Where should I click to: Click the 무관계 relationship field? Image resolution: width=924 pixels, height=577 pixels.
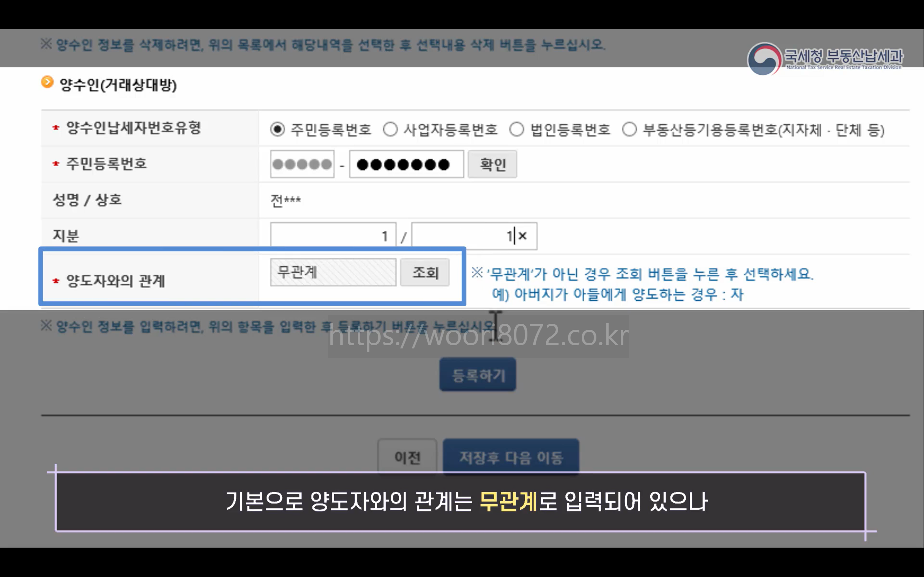click(x=333, y=272)
